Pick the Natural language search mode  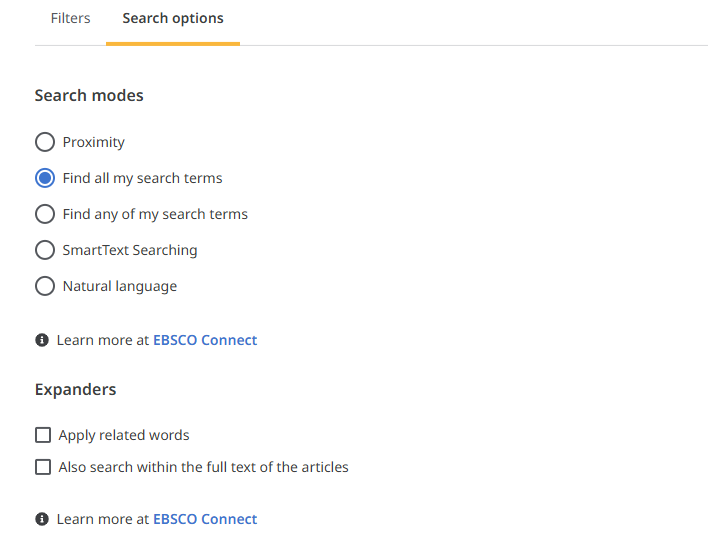45,286
